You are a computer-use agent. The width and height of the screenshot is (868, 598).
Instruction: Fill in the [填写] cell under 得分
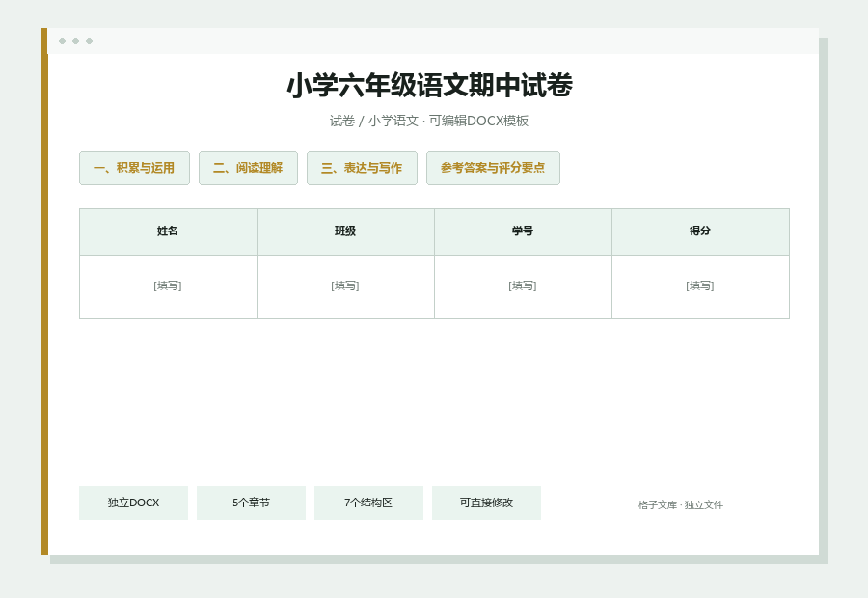coord(700,286)
